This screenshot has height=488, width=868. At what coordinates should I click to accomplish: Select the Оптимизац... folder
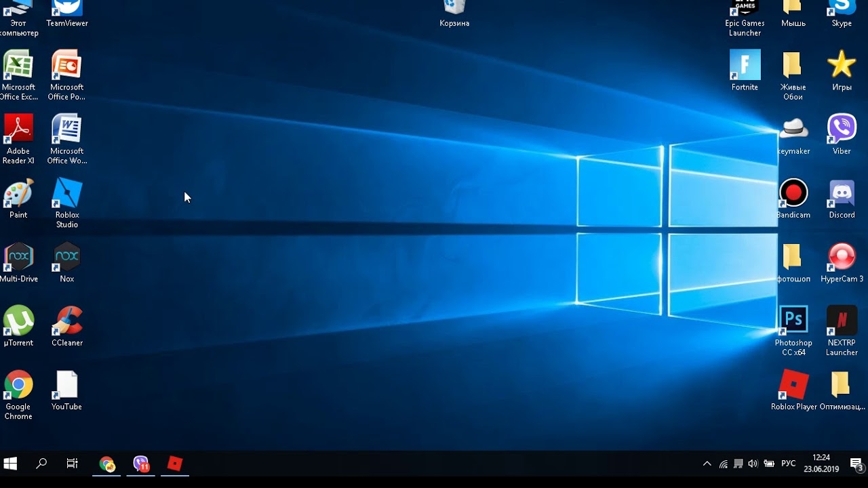point(842,390)
